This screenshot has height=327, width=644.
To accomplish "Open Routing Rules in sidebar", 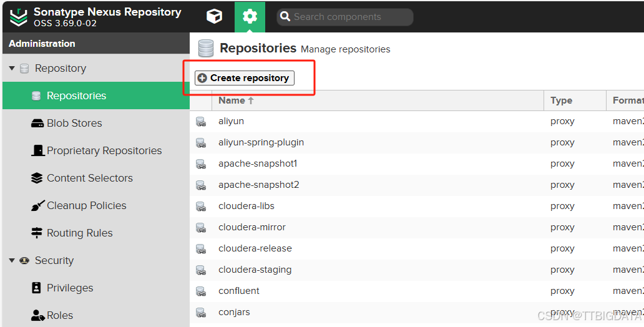I will pos(96,233).
